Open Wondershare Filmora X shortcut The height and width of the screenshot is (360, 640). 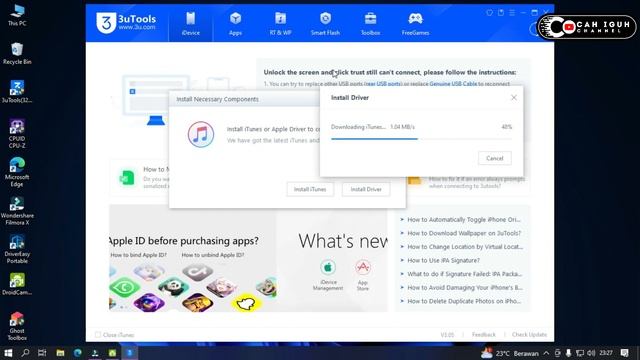tap(17, 211)
